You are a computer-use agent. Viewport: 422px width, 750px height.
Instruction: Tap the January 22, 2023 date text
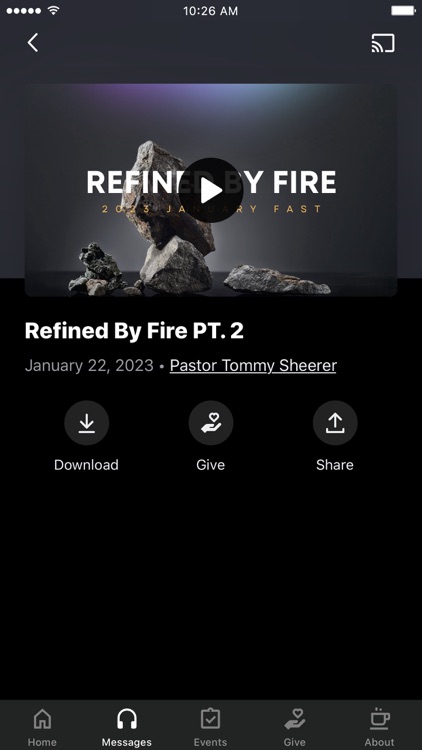pos(89,365)
